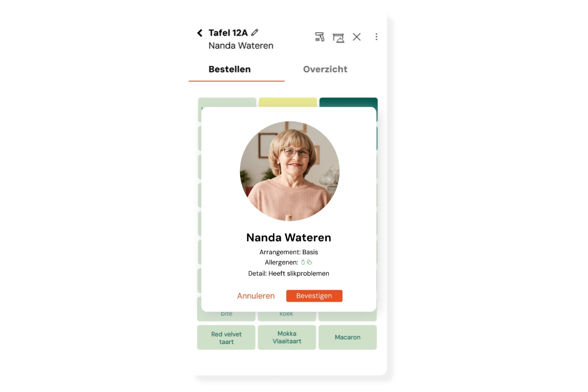Open the barcode scanner tool
Screen dimensions: 588x392
[x=319, y=37]
